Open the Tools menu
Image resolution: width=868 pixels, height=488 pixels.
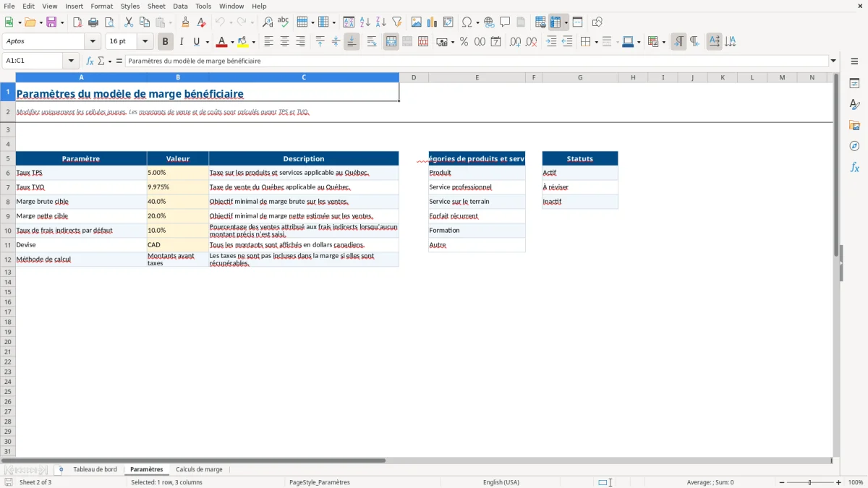pos(203,6)
